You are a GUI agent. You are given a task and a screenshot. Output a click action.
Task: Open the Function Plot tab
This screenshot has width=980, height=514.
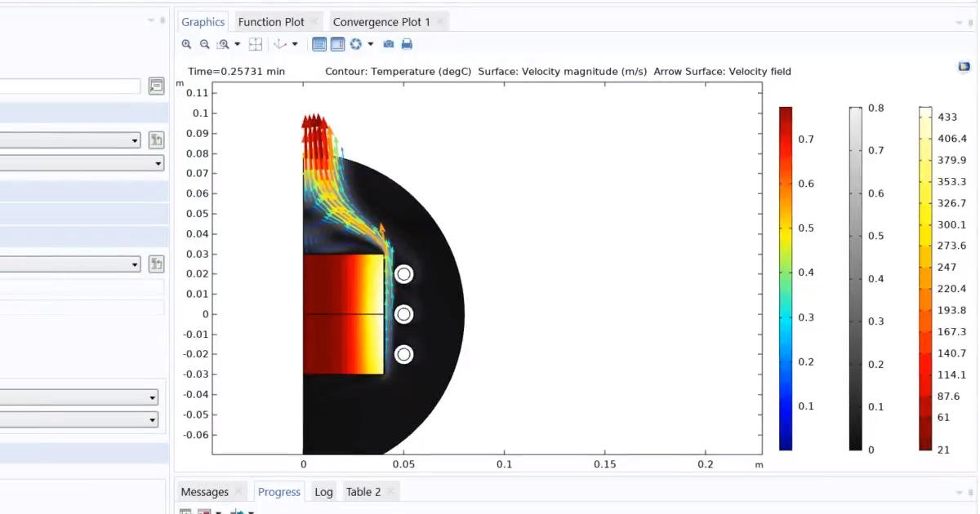(270, 21)
